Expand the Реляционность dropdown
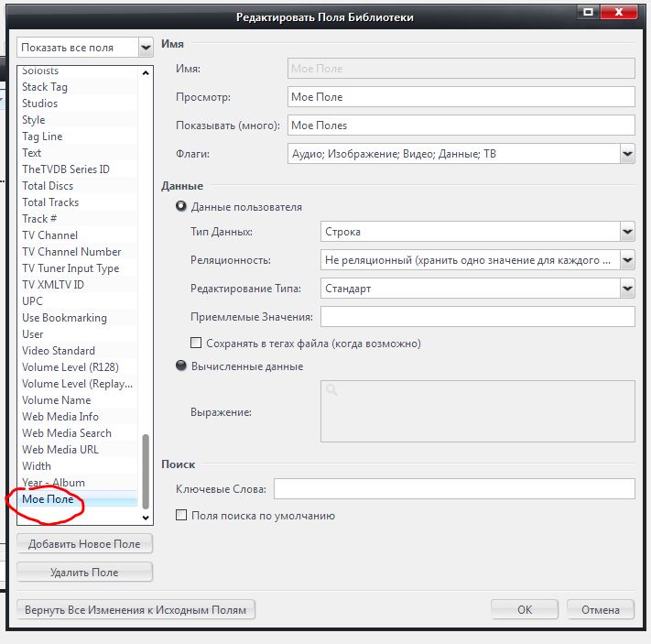This screenshot has width=651, height=644. (x=626, y=260)
